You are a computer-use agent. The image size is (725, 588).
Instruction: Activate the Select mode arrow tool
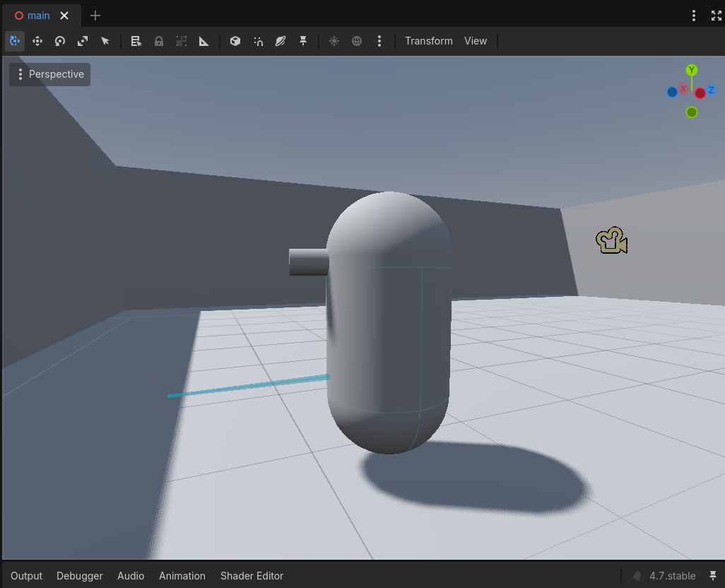tap(105, 41)
